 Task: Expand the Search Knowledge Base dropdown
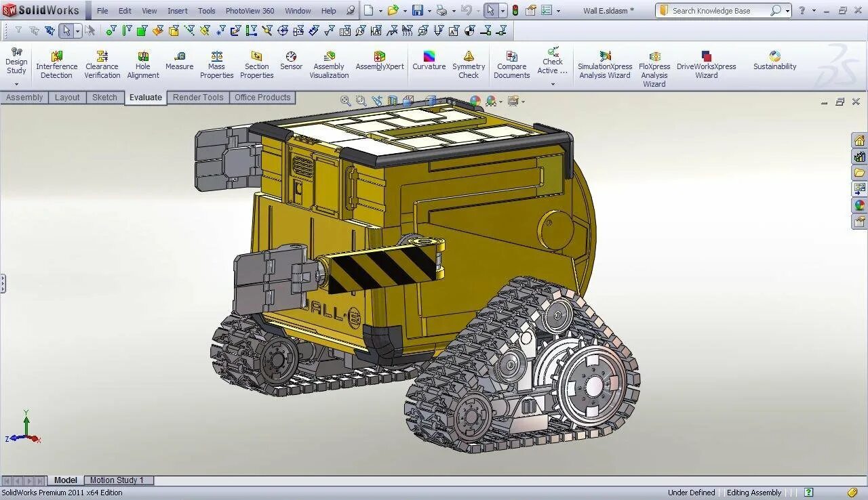click(787, 11)
